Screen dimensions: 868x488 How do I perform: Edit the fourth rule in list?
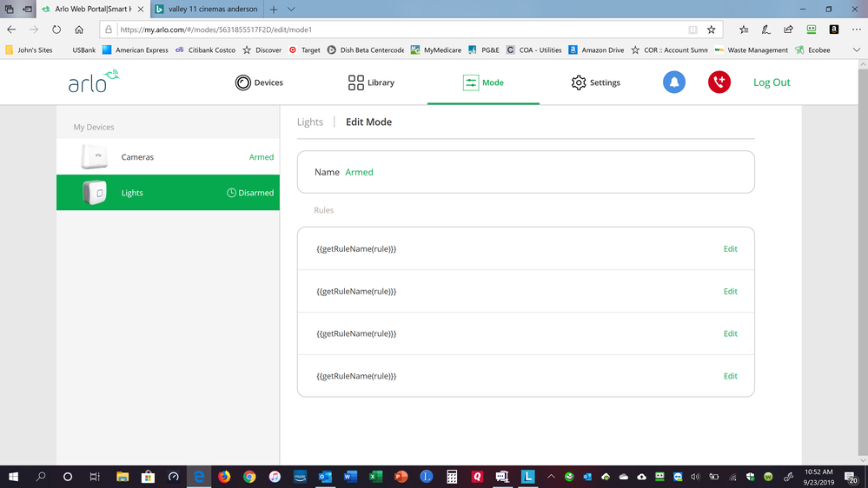pyautogui.click(x=730, y=376)
